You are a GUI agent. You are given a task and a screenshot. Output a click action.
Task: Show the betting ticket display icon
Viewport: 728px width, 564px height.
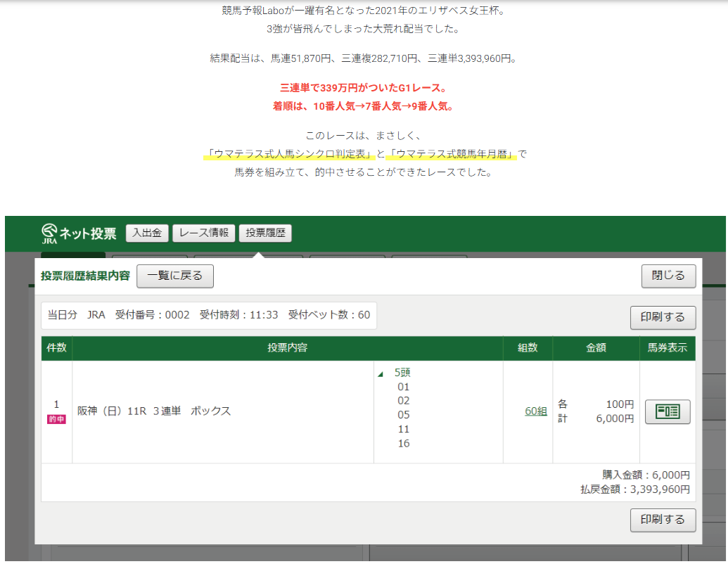668,411
